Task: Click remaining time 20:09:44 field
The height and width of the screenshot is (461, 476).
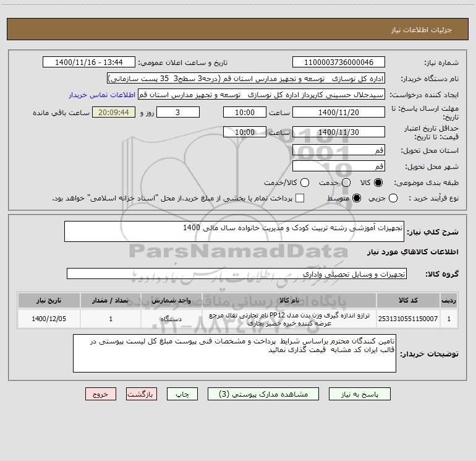Action: (114, 113)
